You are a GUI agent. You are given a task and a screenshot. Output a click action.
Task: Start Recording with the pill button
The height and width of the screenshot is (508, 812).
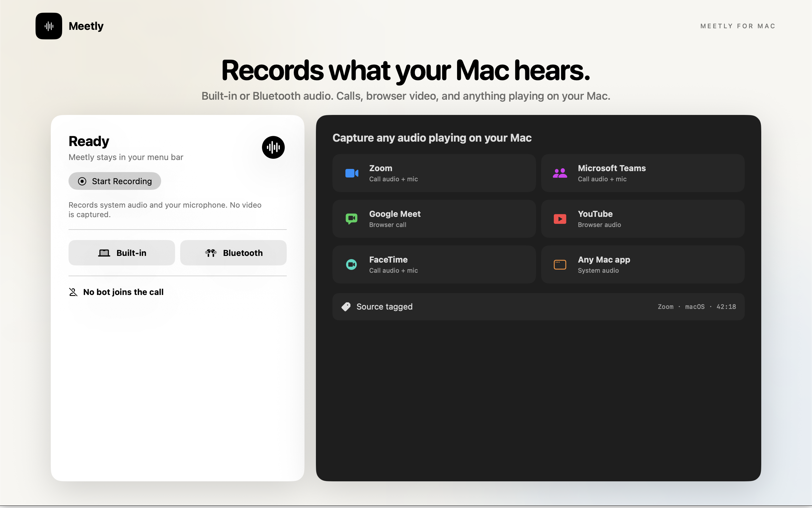pos(115,181)
